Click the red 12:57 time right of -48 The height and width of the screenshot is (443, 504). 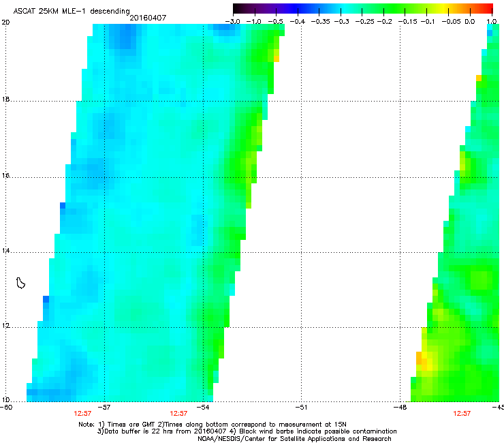point(462,414)
